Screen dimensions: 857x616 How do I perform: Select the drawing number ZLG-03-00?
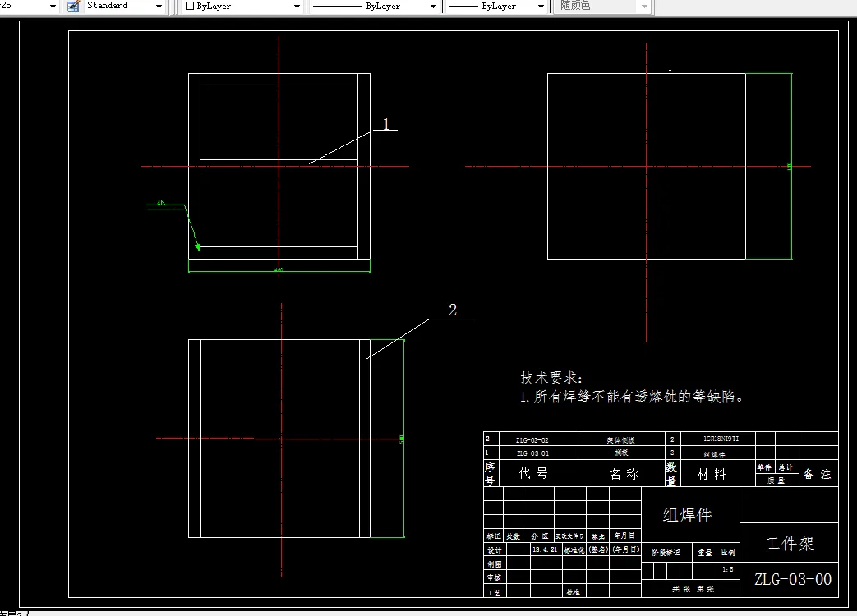pyautogui.click(x=793, y=579)
